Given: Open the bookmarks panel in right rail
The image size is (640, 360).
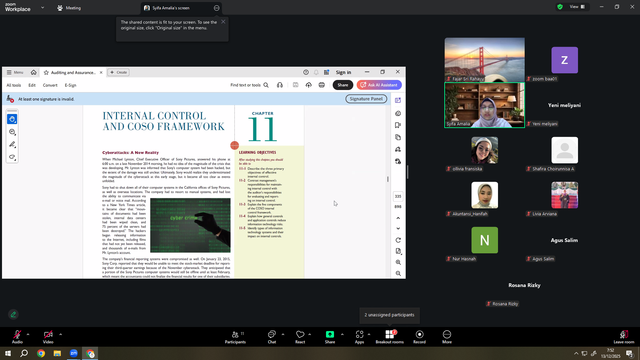Looking at the screenshot, I should point(398,125).
